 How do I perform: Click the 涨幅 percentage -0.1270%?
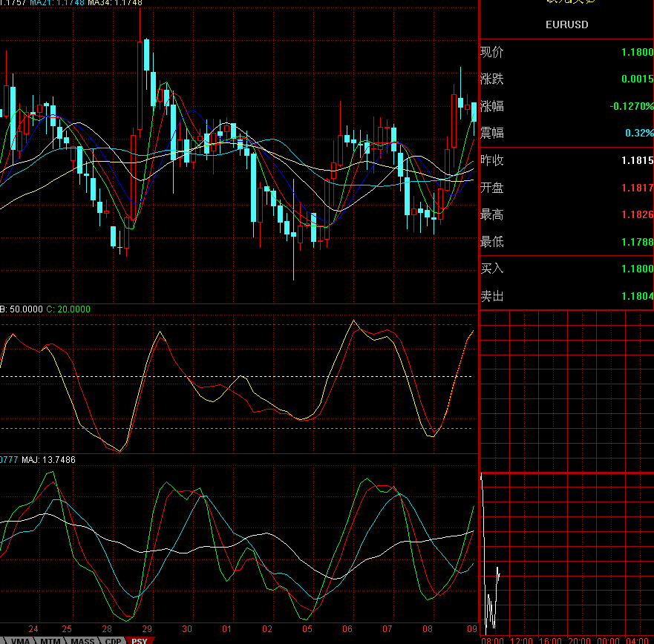click(x=631, y=106)
